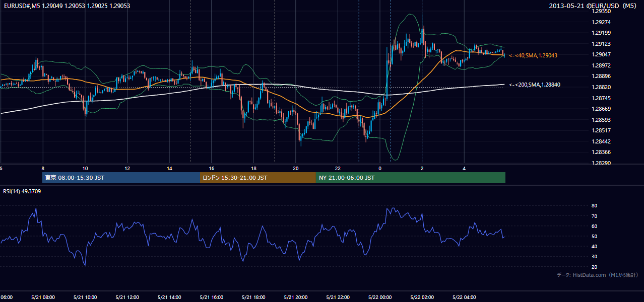The image size is (644, 302).
Task: Click price axis value 1.29274
Action: coord(601,22)
